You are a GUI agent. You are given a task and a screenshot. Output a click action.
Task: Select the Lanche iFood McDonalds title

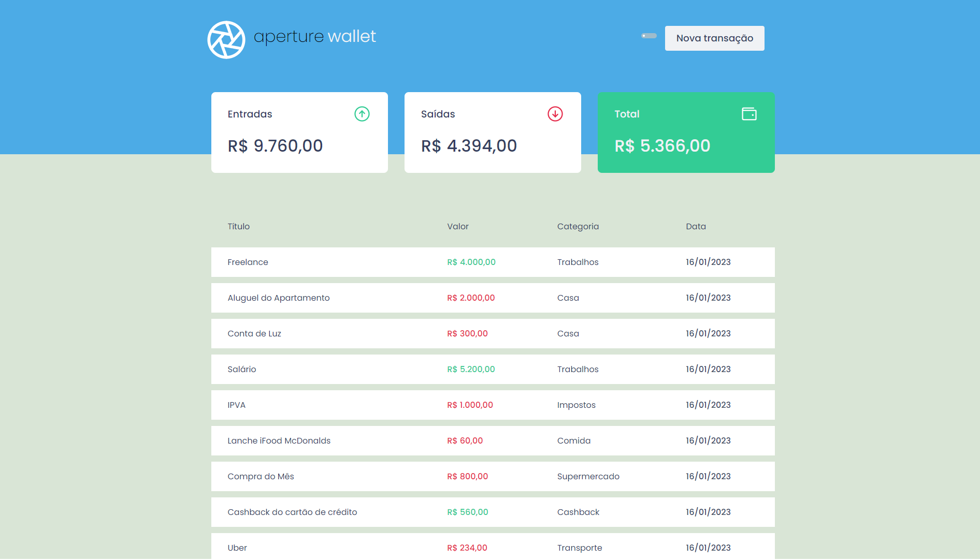click(x=279, y=441)
